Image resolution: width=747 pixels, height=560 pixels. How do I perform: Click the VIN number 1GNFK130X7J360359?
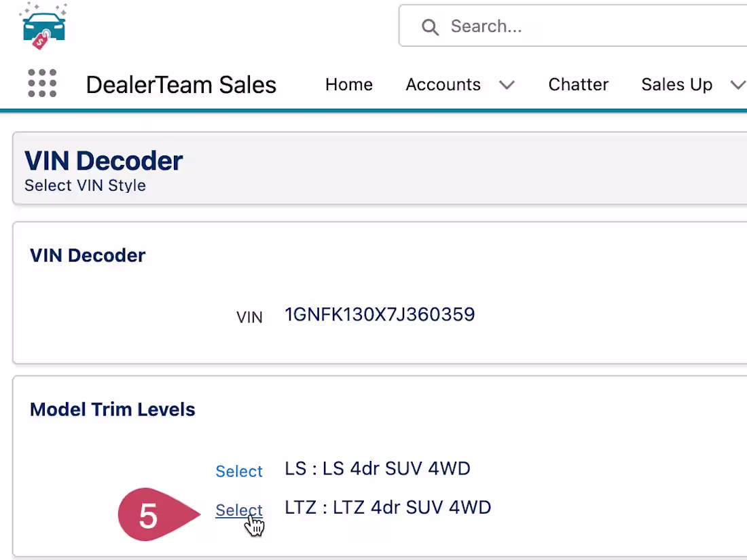380,314
